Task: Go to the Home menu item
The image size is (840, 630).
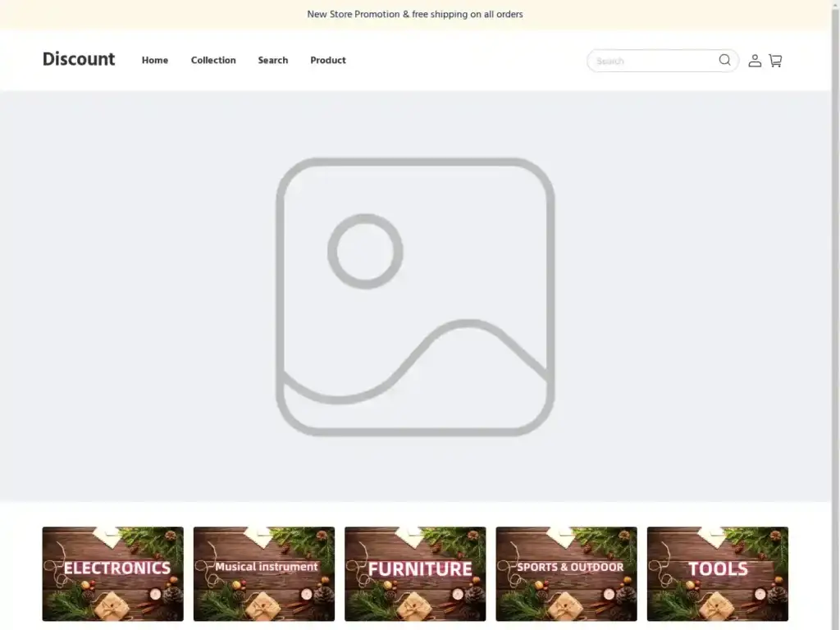Action: 155,61
